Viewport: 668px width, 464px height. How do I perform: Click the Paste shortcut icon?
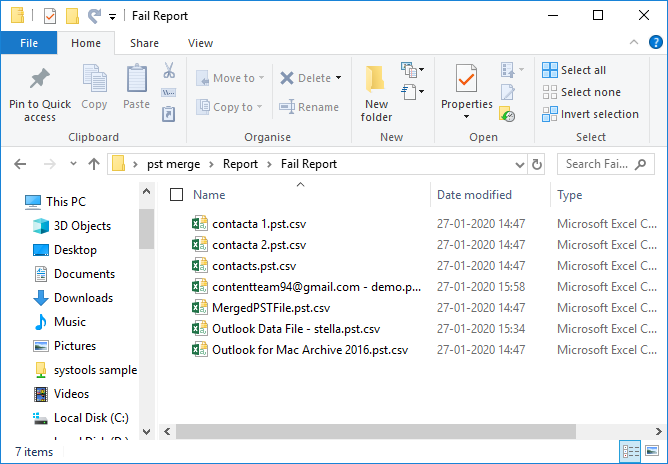pyautogui.click(x=169, y=114)
